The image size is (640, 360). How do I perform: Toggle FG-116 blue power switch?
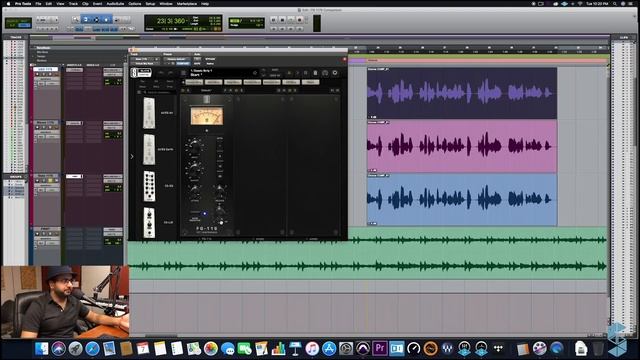204,213
